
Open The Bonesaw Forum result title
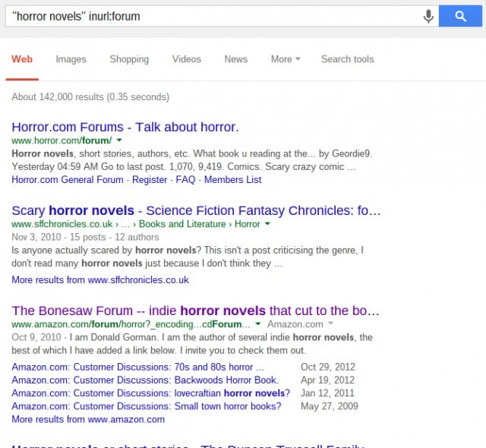(x=195, y=311)
